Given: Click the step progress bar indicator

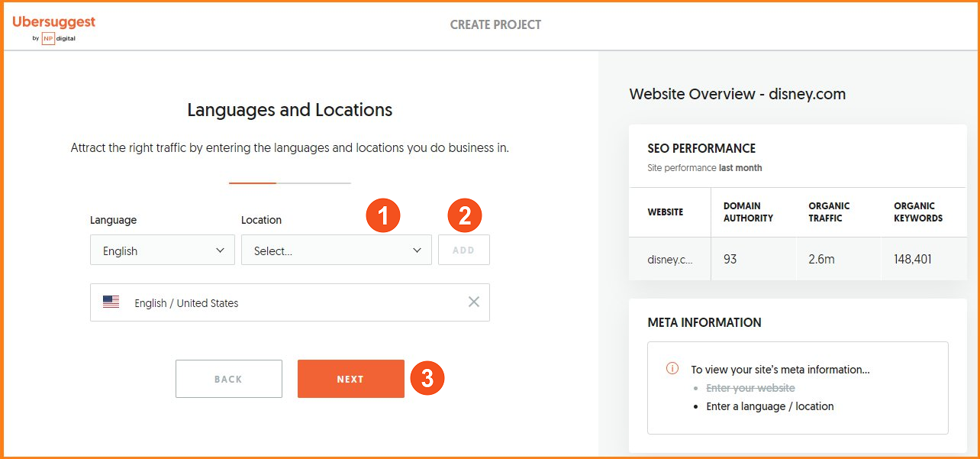Looking at the screenshot, I should click(289, 183).
